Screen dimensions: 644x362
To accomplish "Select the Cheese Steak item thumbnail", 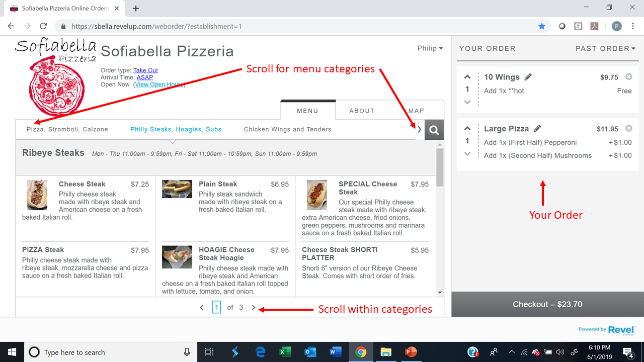I will 37,195.
